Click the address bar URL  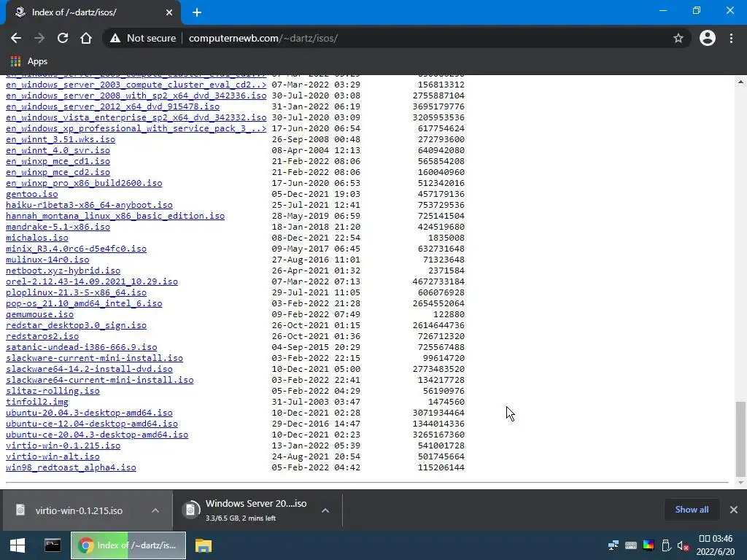(x=263, y=38)
